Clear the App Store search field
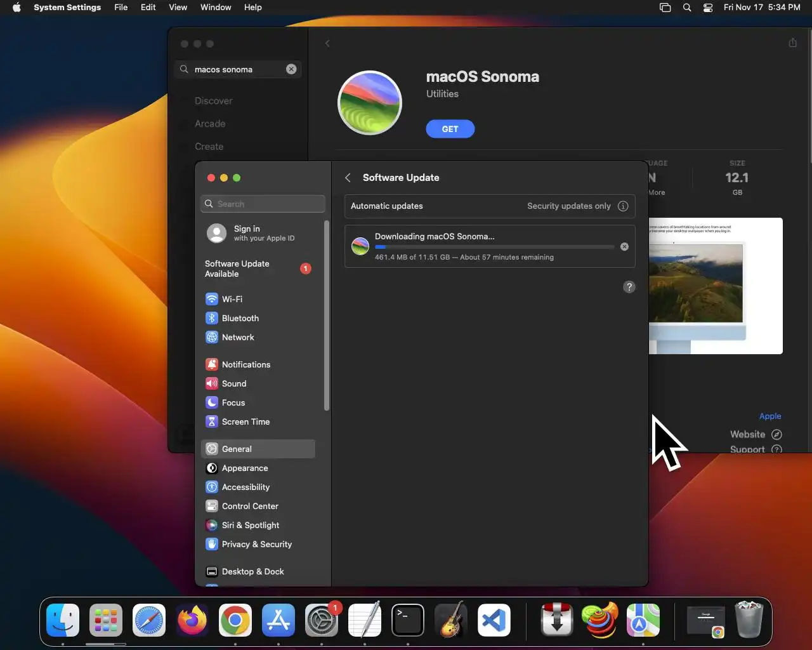 coord(291,69)
